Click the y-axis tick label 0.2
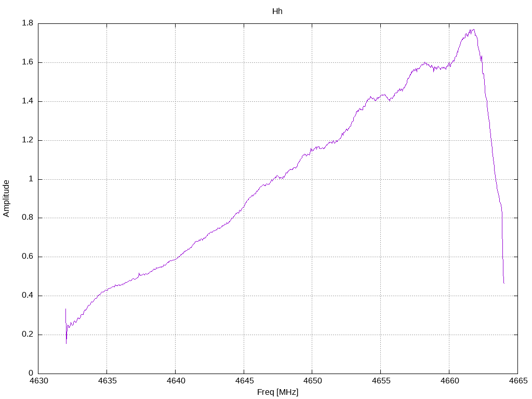 28,335
